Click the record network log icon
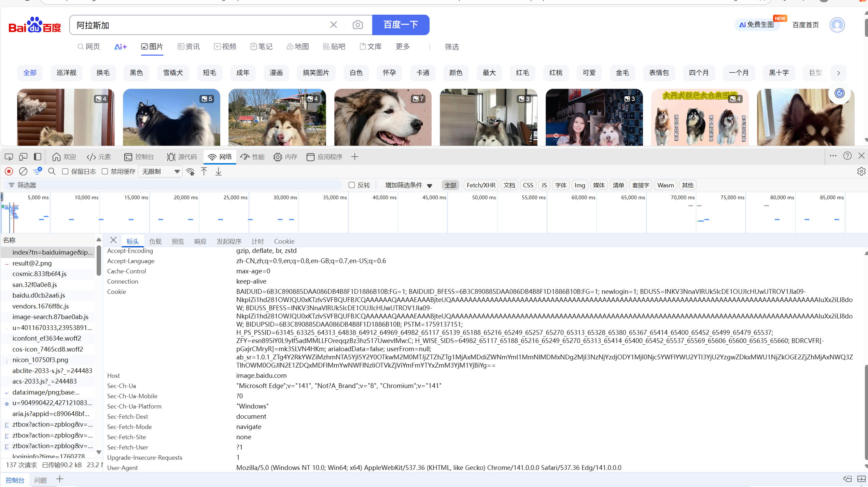868x487 pixels. [9, 171]
